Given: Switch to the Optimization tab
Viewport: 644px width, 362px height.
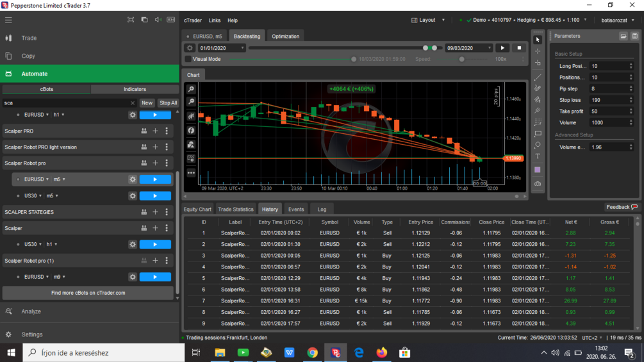Looking at the screenshot, I should (x=285, y=36).
